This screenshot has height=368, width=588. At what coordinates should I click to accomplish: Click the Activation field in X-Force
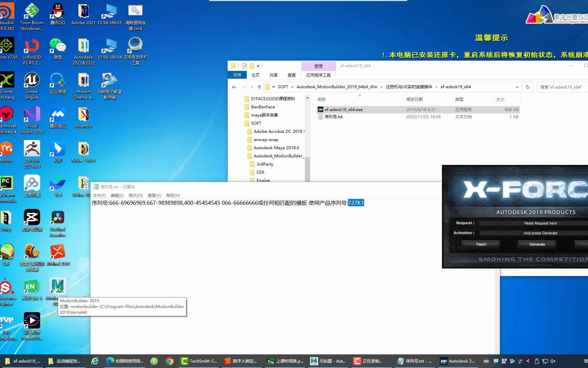(534, 233)
